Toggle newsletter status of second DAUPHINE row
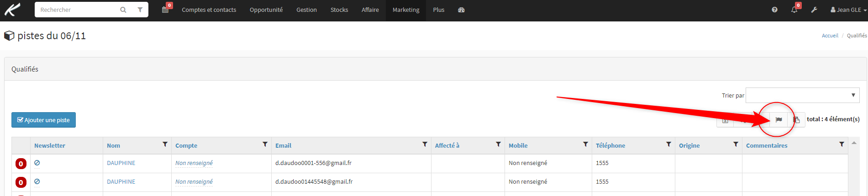868x196 pixels. coord(37,181)
